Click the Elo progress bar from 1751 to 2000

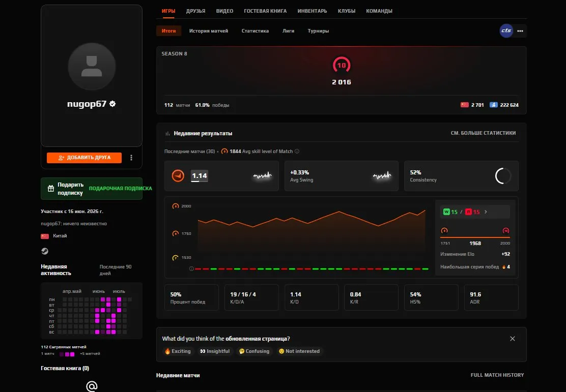475,237
